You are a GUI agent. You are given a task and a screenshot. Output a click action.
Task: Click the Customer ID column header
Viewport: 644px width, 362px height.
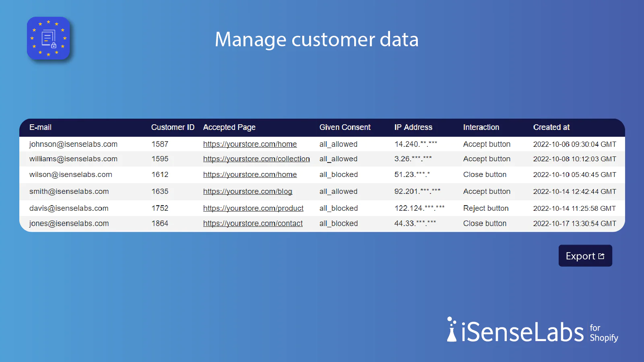click(x=173, y=127)
